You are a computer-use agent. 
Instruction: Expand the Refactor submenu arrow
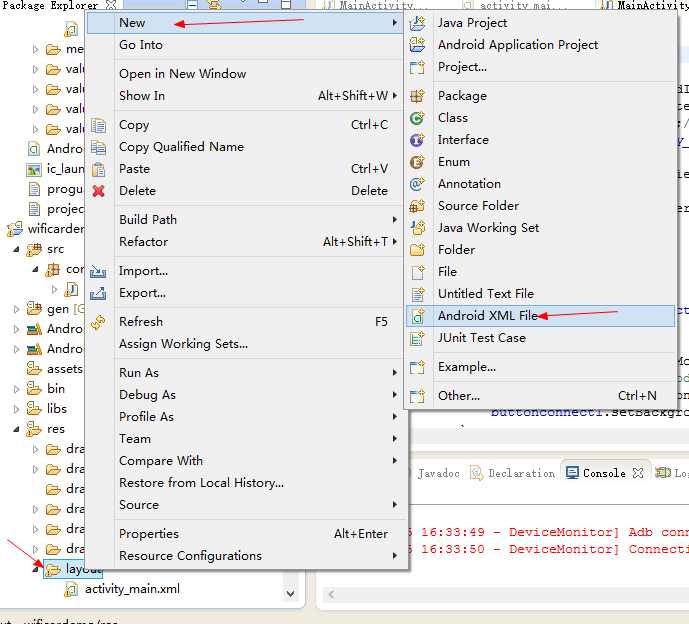click(395, 241)
